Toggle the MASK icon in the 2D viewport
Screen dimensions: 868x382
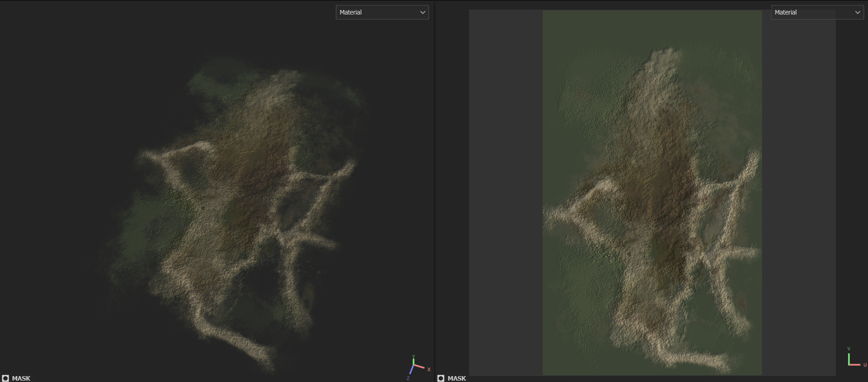point(441,378)
